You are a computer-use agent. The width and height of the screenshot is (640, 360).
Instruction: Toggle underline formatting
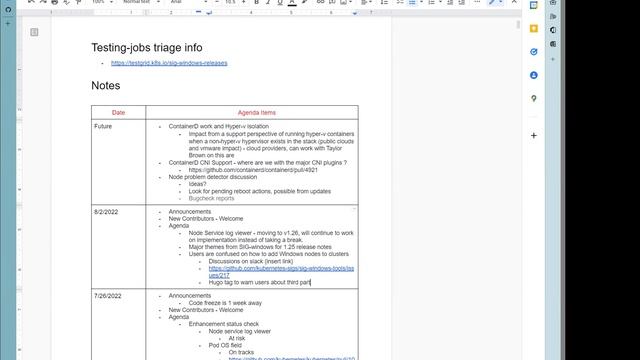pos(280,2)
